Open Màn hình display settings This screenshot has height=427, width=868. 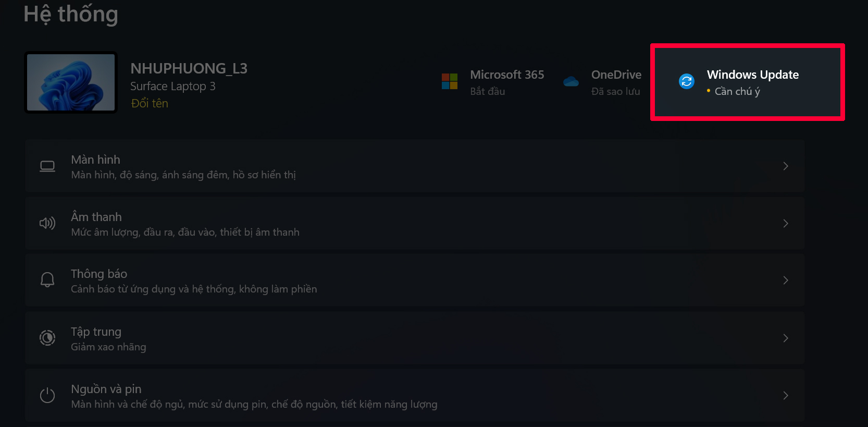(x=415, y=166)
